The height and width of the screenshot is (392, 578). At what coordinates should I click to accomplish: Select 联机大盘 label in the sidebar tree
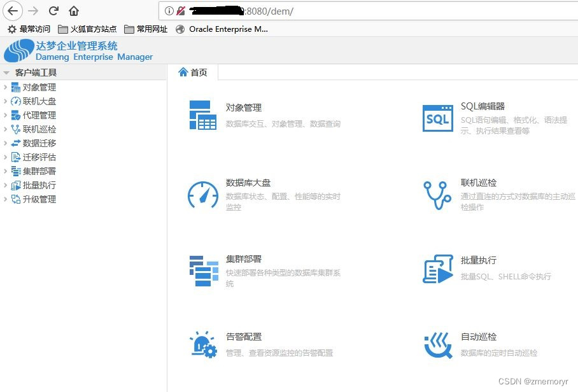(39, 101)
